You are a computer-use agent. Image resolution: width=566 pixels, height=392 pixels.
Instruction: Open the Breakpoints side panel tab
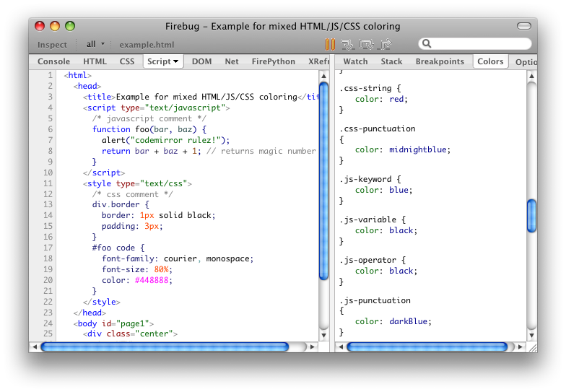pyautogui.click(x=440, y=61)
